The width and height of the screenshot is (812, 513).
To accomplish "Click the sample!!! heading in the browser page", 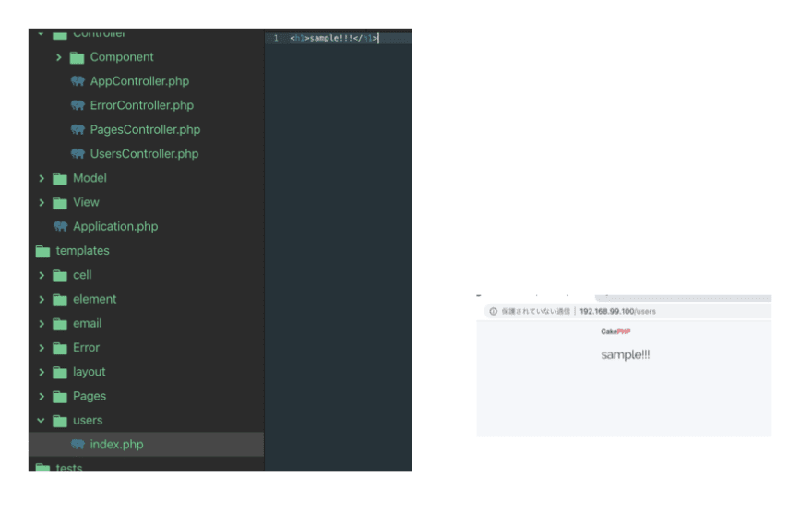I will pos(625,355).
